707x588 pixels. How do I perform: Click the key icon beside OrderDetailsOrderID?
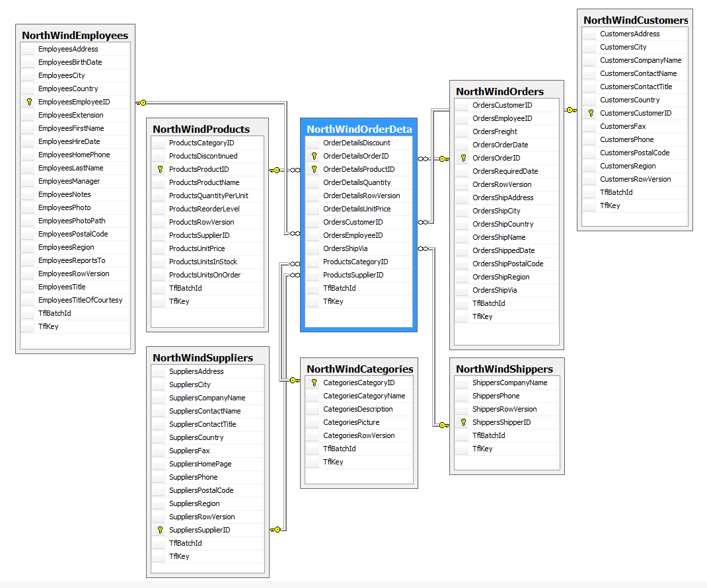tap(315, 156)
